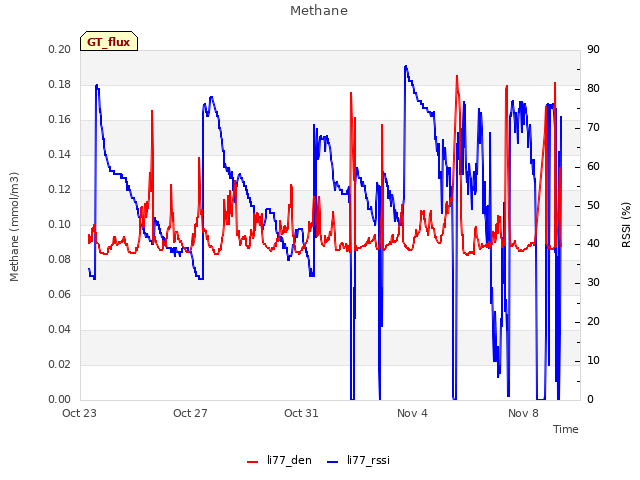Click the Time axis label
The width and height of the screenshot is (640, 480).
coord(565,429)
